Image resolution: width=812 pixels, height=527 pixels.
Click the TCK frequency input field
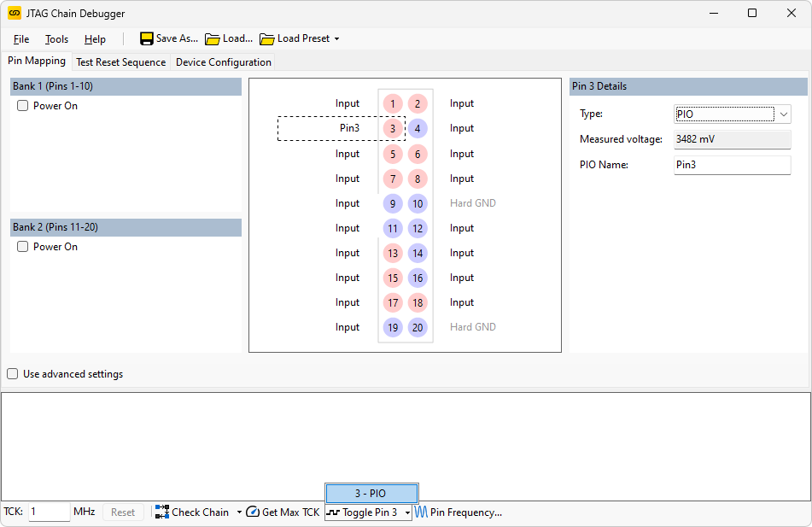49,512
